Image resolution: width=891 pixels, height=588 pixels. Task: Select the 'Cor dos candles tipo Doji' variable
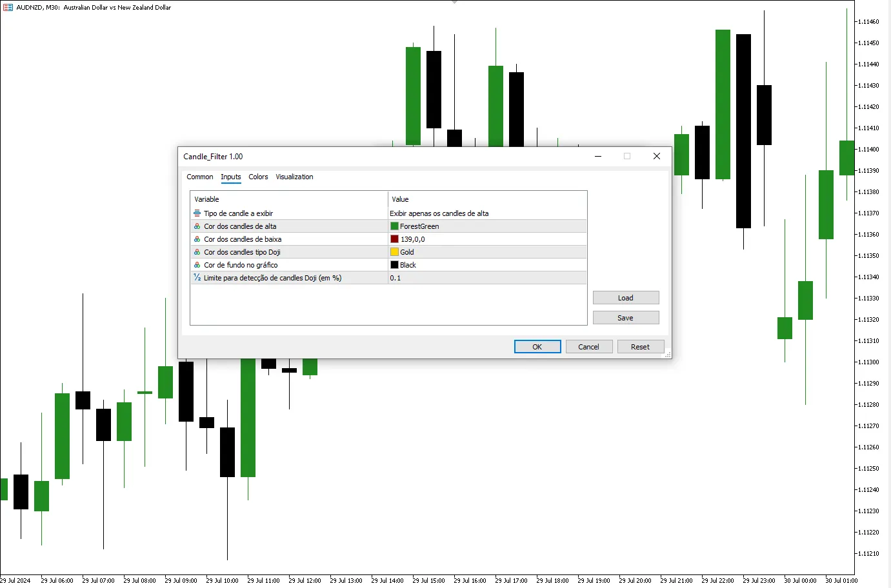(x=242, y=252)
